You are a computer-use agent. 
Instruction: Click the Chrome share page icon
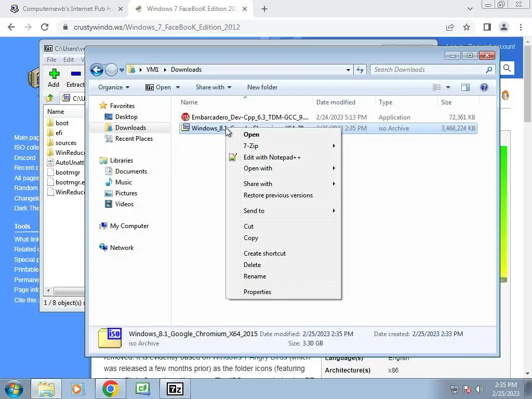pyautogui.click(x=450, y=27)
